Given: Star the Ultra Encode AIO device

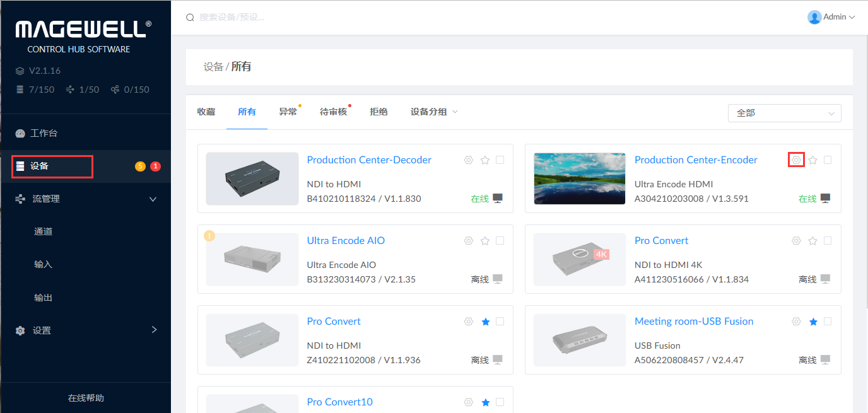Looking at the screenshot, I should click(x=485, y=241).
